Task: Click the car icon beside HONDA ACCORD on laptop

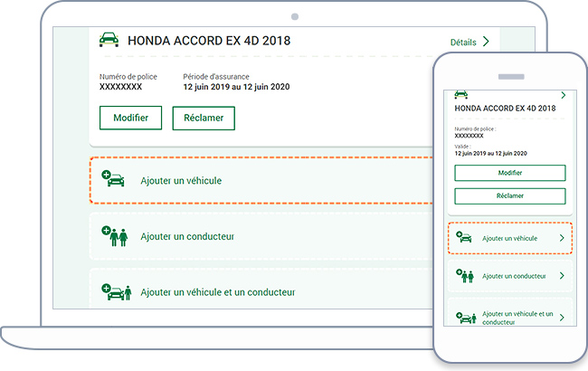Action: coord(109,40)
